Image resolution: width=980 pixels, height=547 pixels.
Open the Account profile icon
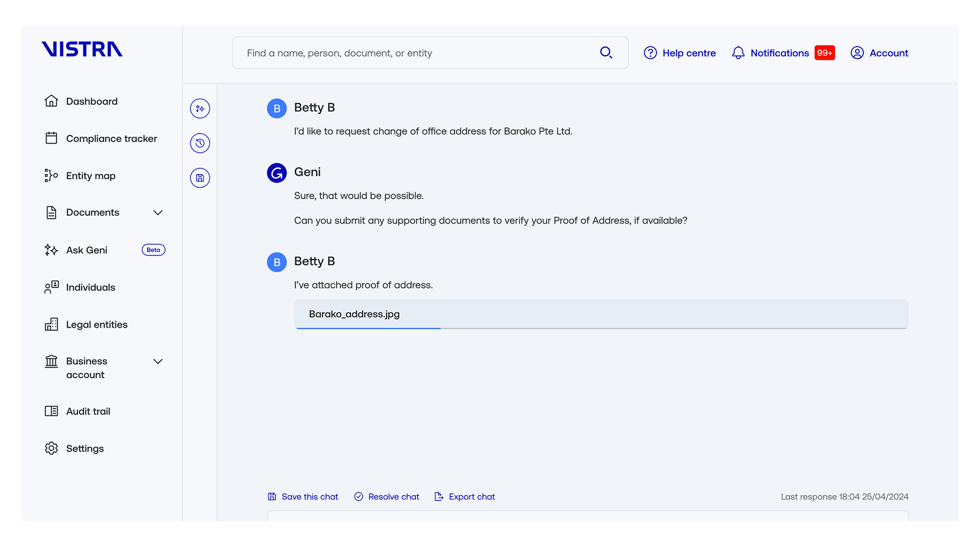point(857,53)
